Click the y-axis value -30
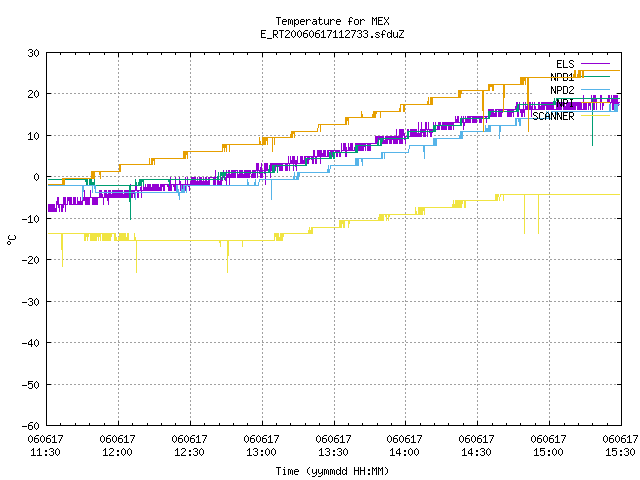The height and width of the screenshot is (480, 640). point(31,302)
